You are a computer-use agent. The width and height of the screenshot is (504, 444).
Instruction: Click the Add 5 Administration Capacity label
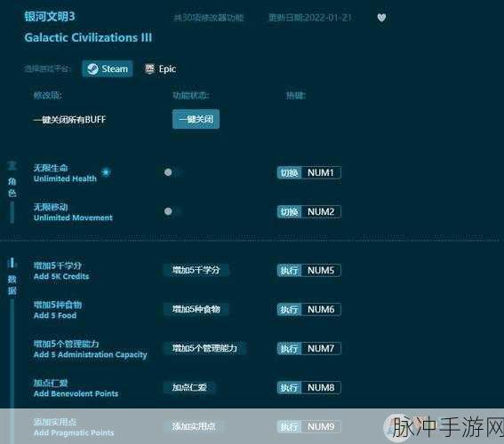click(x=91, y=354)
